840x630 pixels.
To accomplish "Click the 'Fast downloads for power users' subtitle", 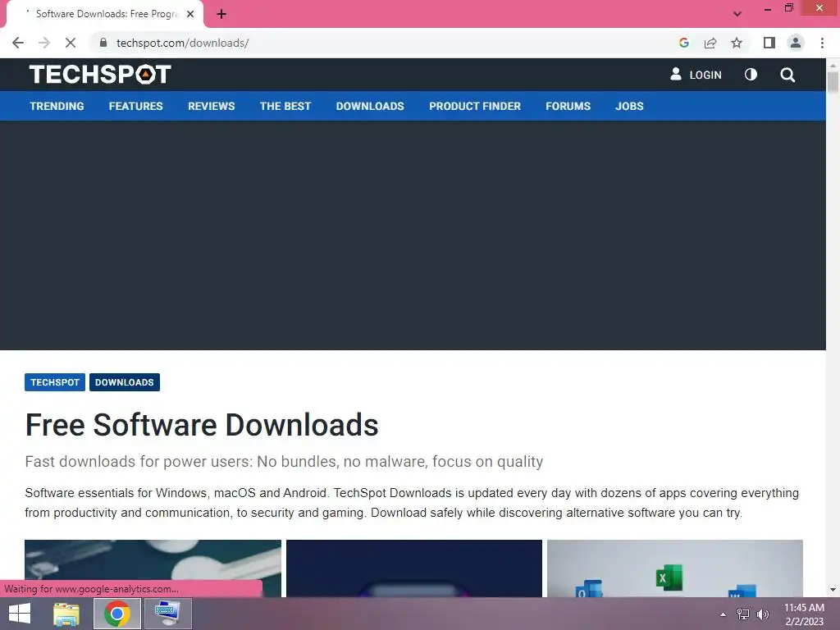I will click(x=284, y=461).
